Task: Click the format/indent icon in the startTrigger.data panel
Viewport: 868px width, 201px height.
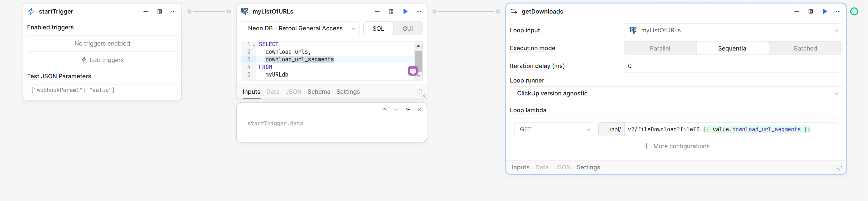Action: tap(408, 109)
